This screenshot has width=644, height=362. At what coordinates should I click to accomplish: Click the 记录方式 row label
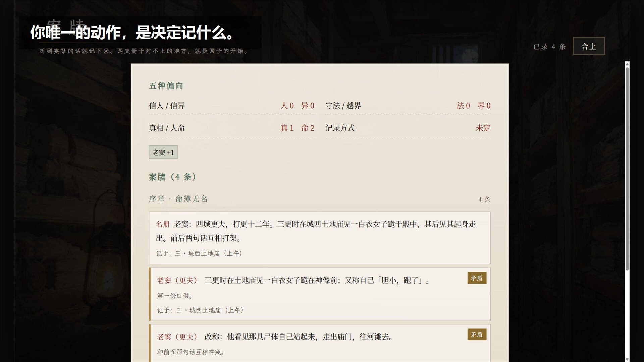pos(340,128)
